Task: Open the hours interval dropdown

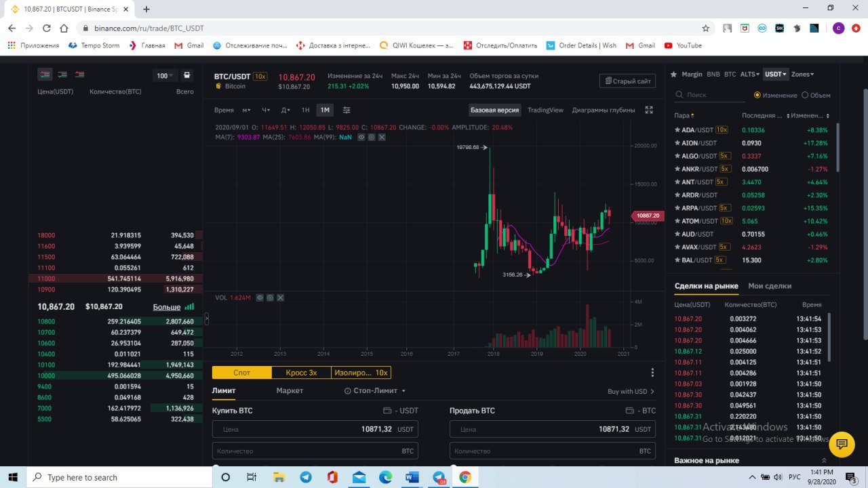Action: [x=266, y=110]
